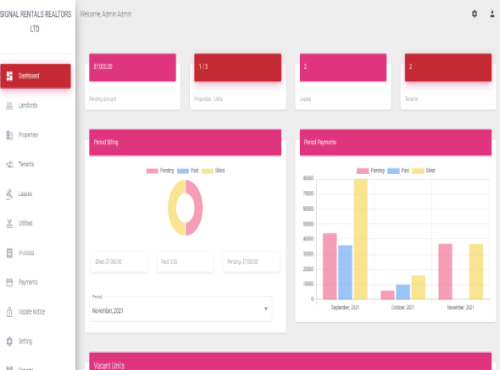Click the October, 2021 axis label
The height and width of the screenshot is (370, 500).
pos(403,307)
